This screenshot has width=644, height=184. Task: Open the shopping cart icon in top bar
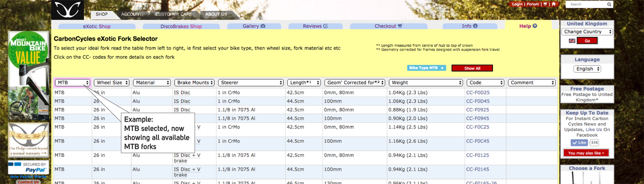(545, 4)
